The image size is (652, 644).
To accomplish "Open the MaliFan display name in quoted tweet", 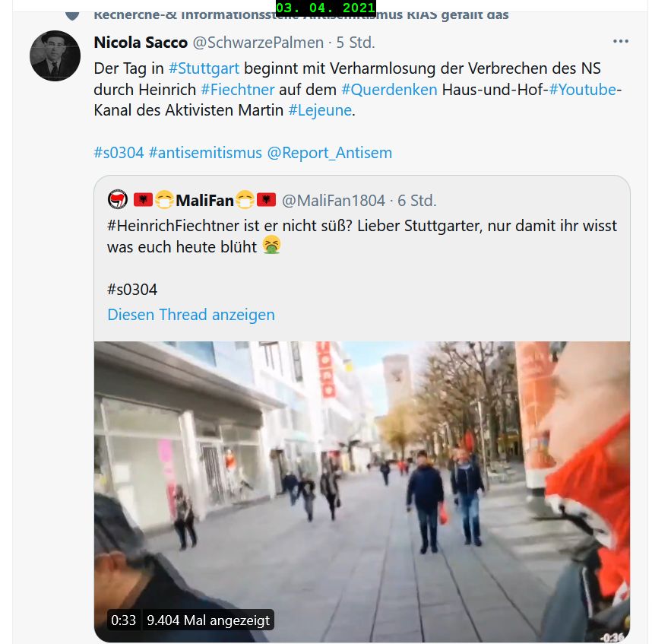I will [x=204, y=201].
